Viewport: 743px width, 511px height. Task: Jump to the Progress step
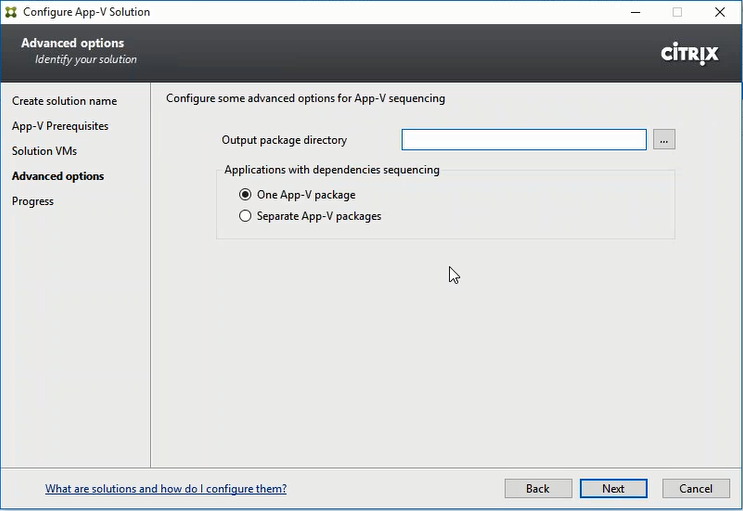coord(33,201)
